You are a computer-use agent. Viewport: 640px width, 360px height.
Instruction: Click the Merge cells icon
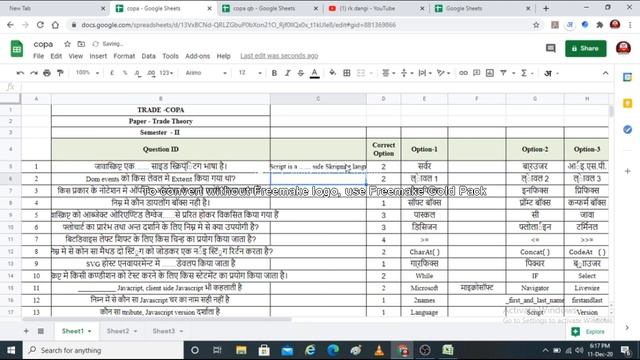(x=361, y=73)
